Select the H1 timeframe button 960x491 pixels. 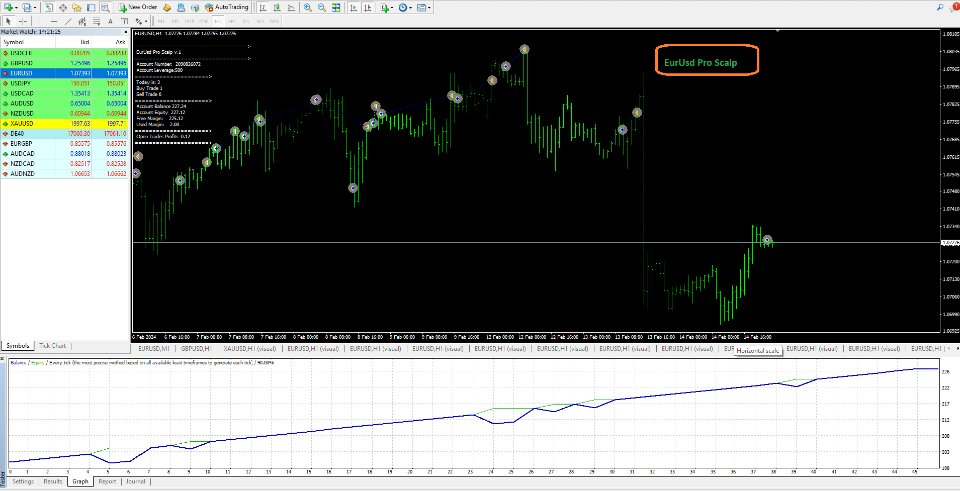point(218,21)
